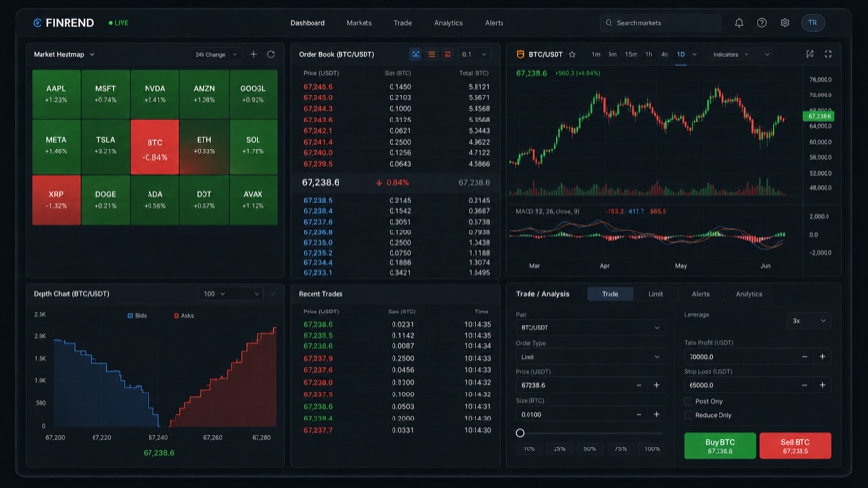The height and width of the screenshot is (488, 868).
Task: Go to the Markets nav item
Action: (360, 23)
